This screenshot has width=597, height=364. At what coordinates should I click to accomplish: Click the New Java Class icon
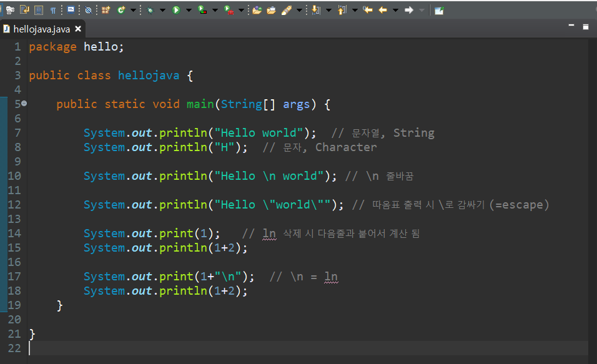121,10
